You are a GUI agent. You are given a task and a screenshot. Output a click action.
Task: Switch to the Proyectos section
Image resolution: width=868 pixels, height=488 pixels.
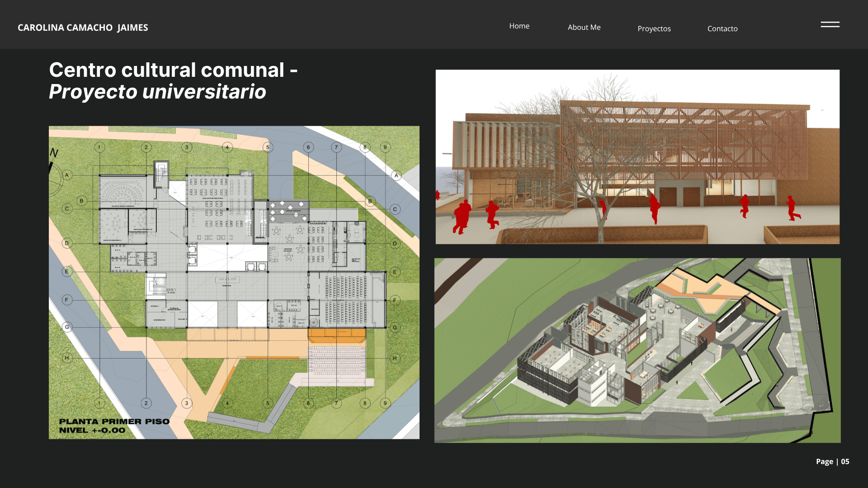pyautogui.click(x=654, y=28)
